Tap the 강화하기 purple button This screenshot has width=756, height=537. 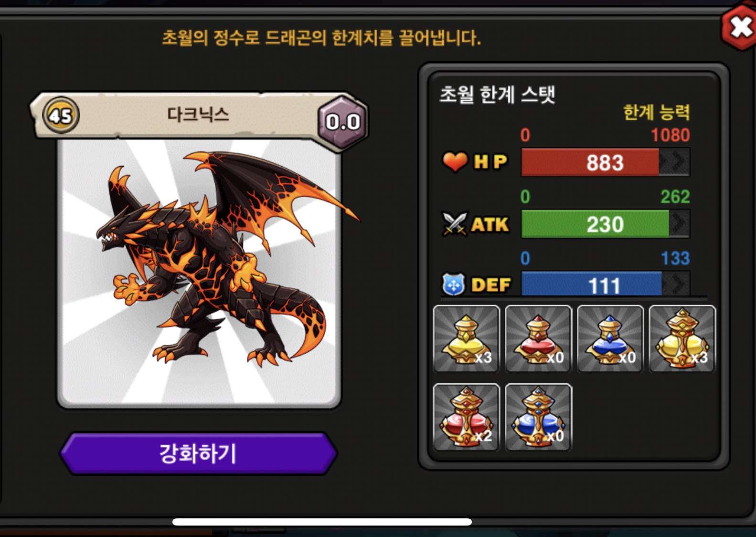click(198, 453)
